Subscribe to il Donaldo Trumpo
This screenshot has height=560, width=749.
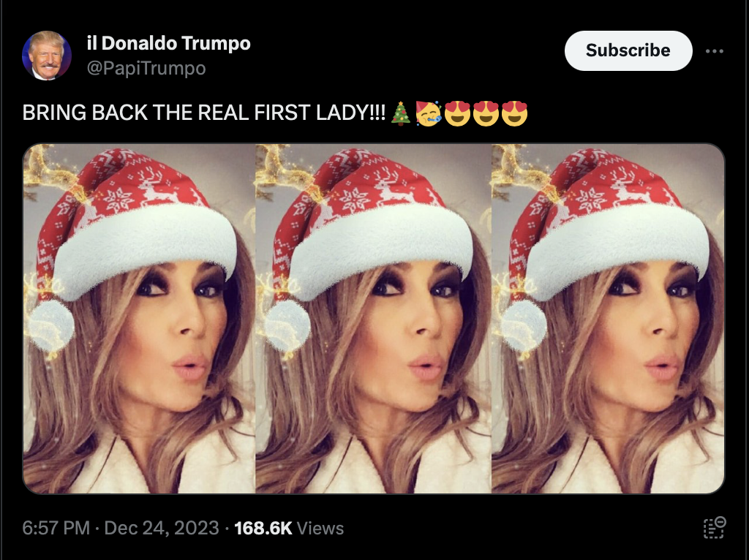click(628, 50)
